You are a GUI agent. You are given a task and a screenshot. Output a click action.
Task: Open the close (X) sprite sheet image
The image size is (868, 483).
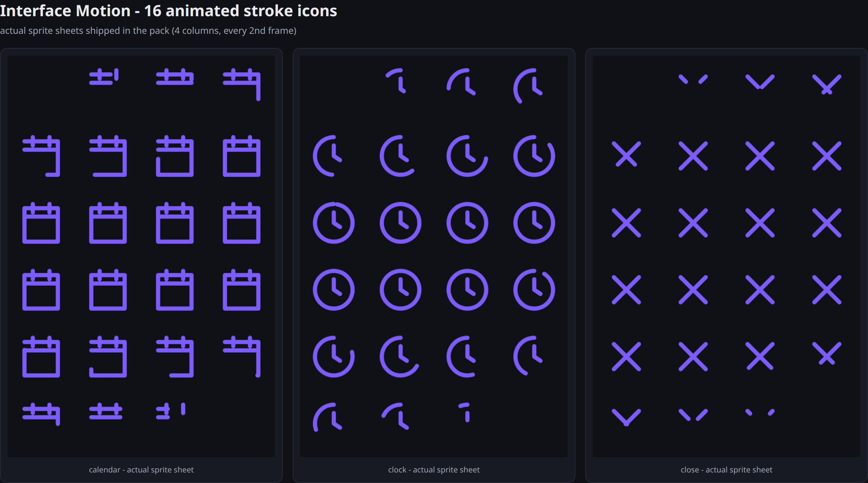click(726, 256)
